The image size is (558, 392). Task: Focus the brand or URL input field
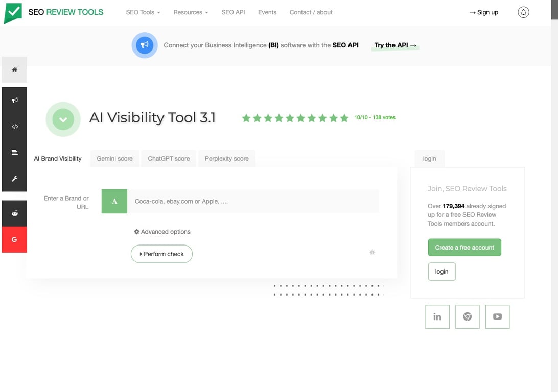[x=253, y=201]
